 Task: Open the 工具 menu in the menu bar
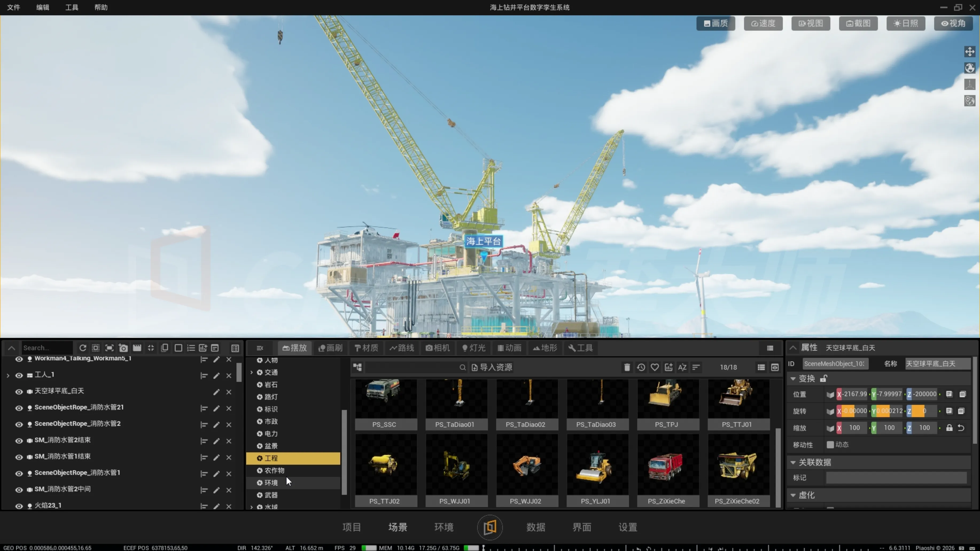tap(72, 7)
